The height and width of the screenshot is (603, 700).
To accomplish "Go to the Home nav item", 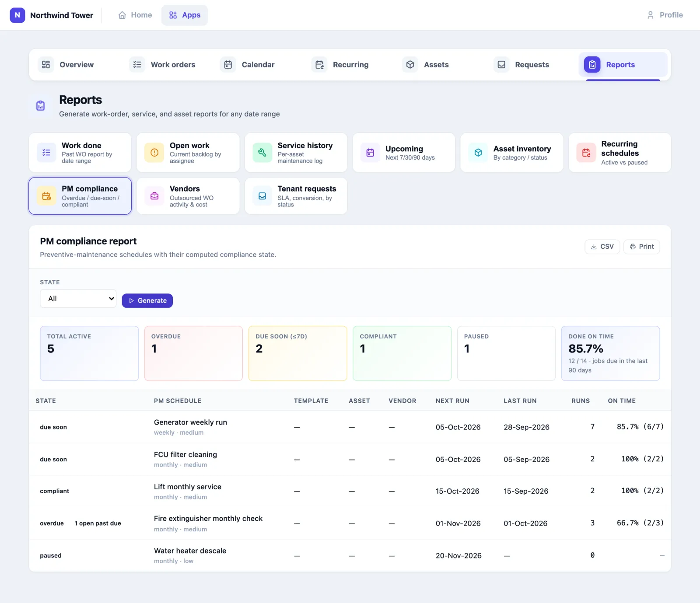I will (x=135, y=15).
